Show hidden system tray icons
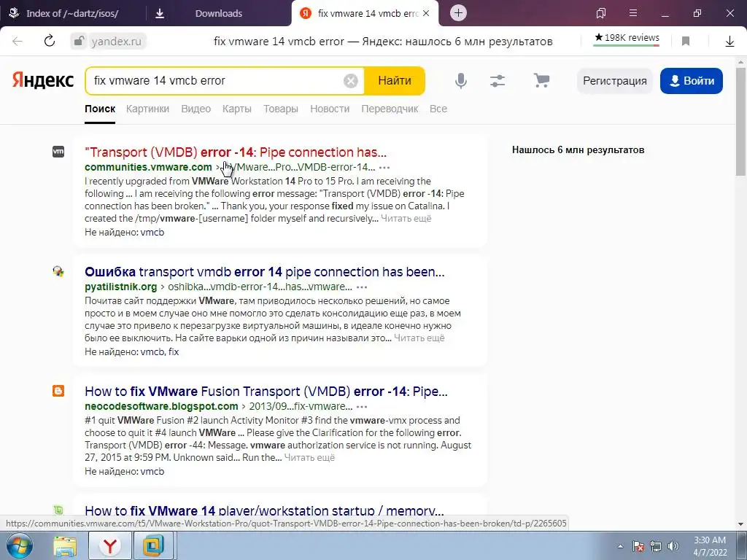Screen dimensions: 747x560 620,546
